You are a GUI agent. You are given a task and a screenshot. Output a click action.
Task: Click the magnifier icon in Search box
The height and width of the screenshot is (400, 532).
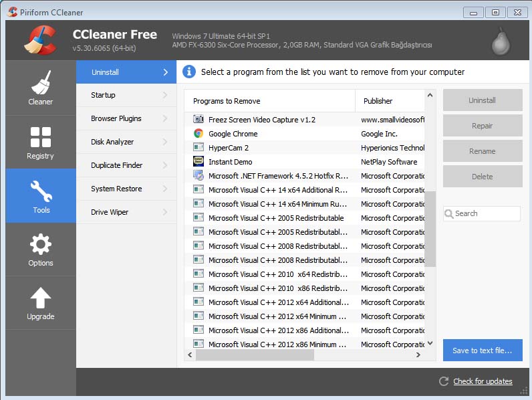pyautogui.click(x=449, y=213)
